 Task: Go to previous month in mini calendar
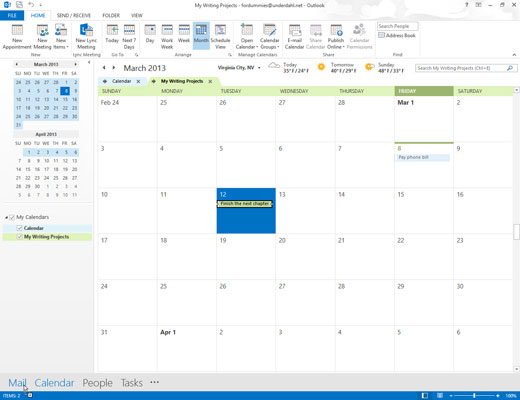pos(17,64)
